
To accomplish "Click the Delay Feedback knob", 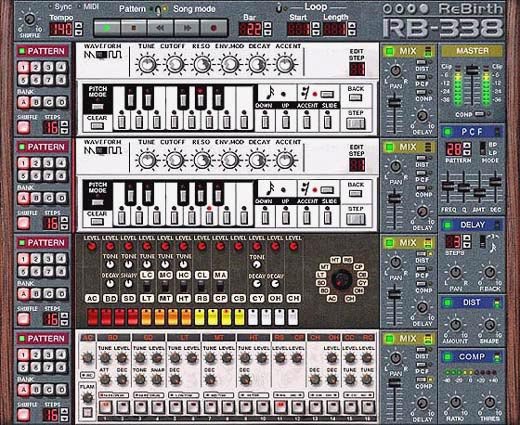I will (x=489, y=272).
